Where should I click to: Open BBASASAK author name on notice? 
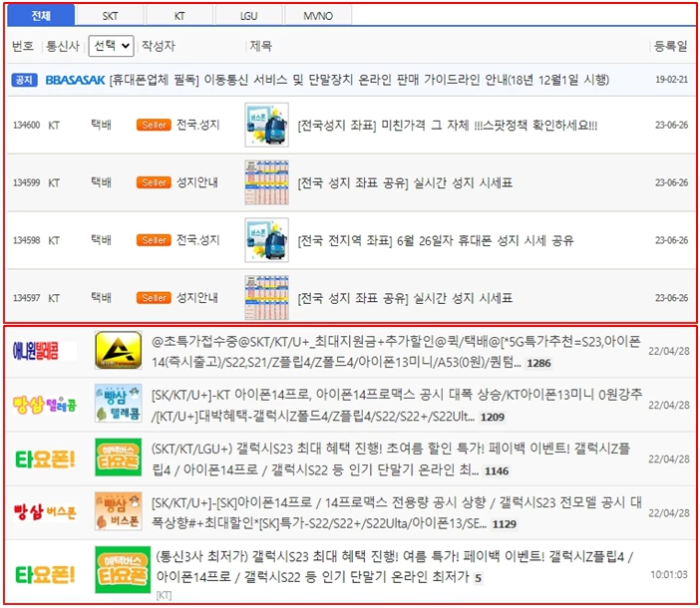[x=75, y=80]
